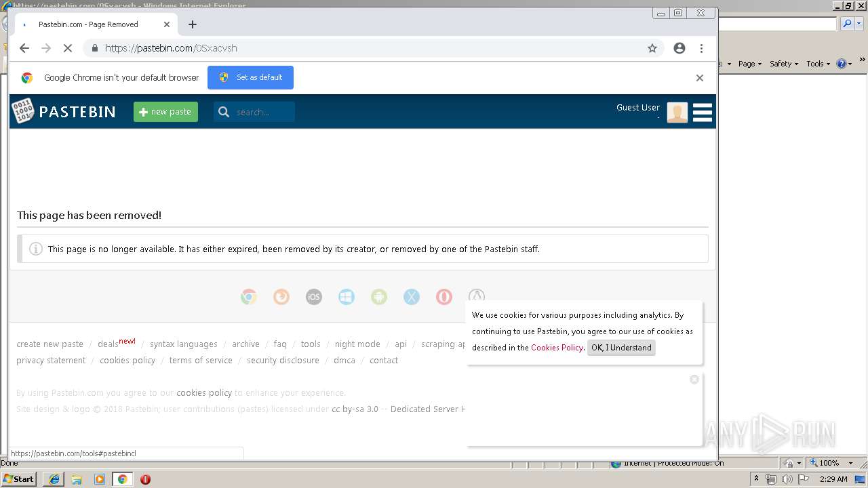Close the ad box below the cookie notice
The height and width of the screenshot is (488, 868).
(694, 380)
